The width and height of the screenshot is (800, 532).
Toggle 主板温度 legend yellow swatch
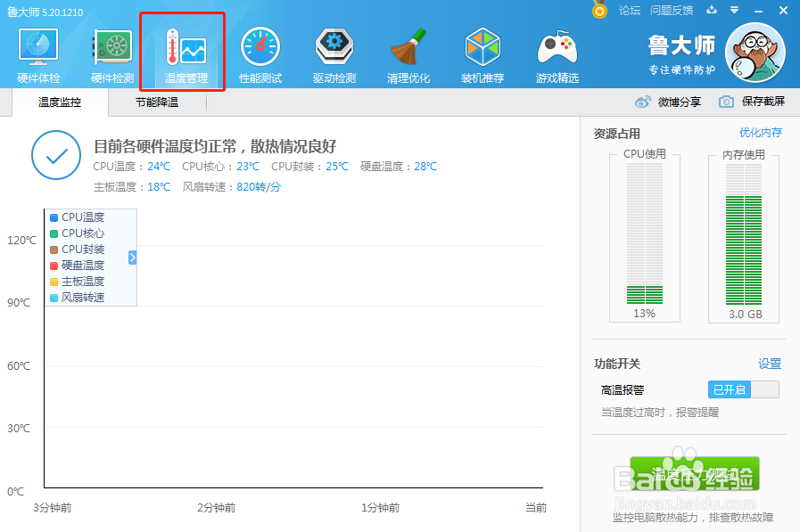(54, 282)
